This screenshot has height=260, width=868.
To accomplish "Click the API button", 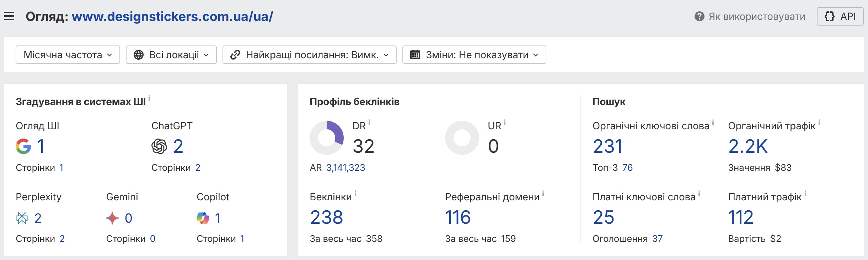I will tap(840, 16).
